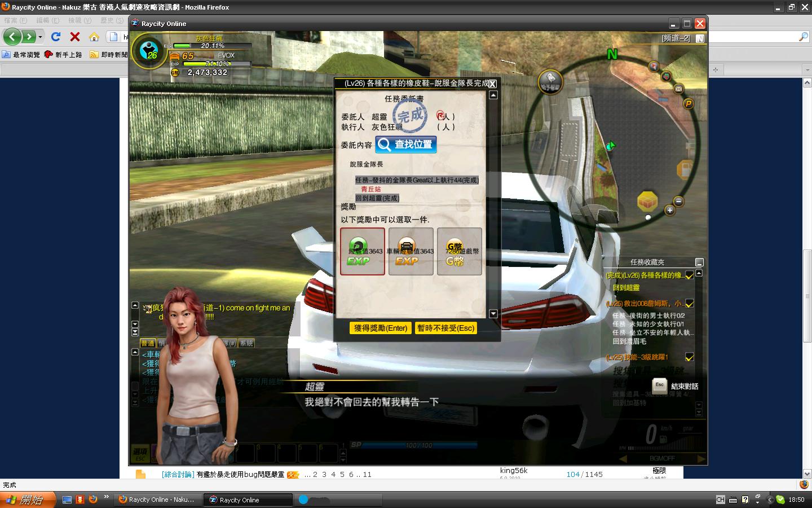Select the G coin reward icon
This screenshot has height=508, width=812.
(460, 252)
